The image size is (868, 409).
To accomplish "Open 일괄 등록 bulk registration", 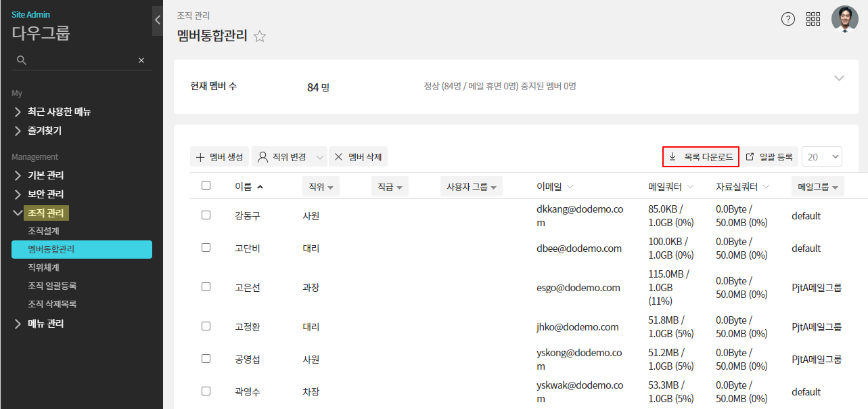I will tap(769, 157).
